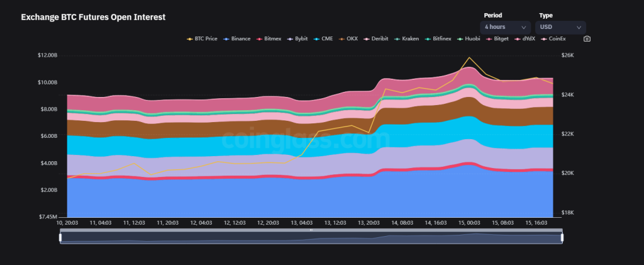Click the 10, 20:03 time label
644x265 pixels.
pyautogui.click(x=67, y=223)
